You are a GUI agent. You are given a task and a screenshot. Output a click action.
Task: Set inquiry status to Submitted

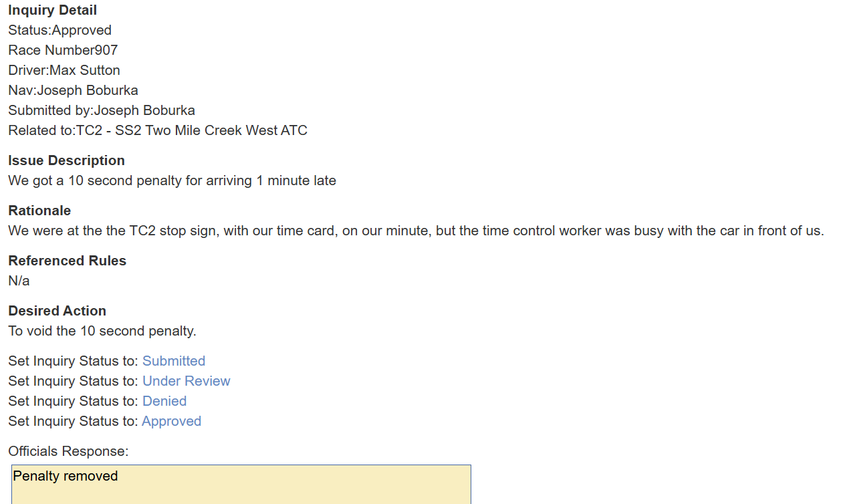point(173,361)
